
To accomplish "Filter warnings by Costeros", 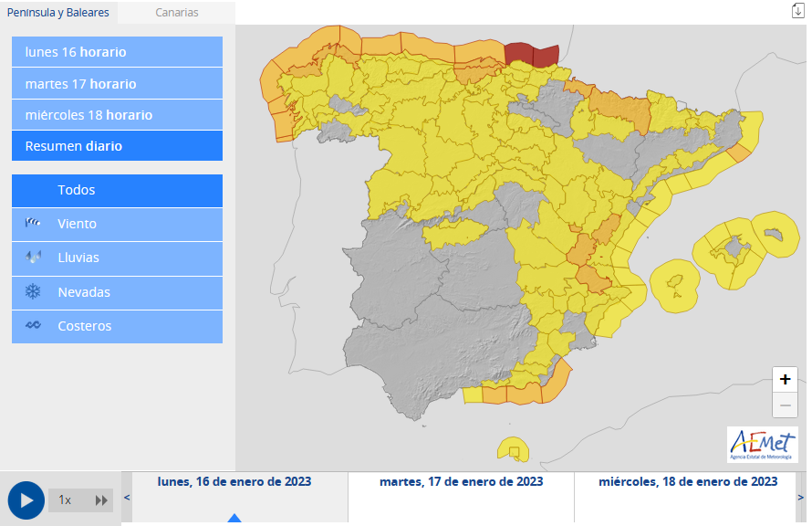I will click(117, 327).
